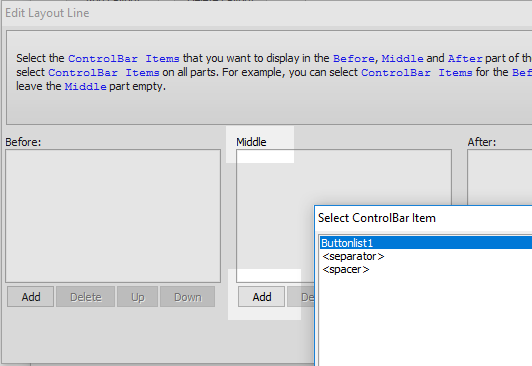Image resolution: width=532 pixels, height=366 pixels.
Task: Select Buttonlist1 in ControlBar item list
Action: click(426, 243)
